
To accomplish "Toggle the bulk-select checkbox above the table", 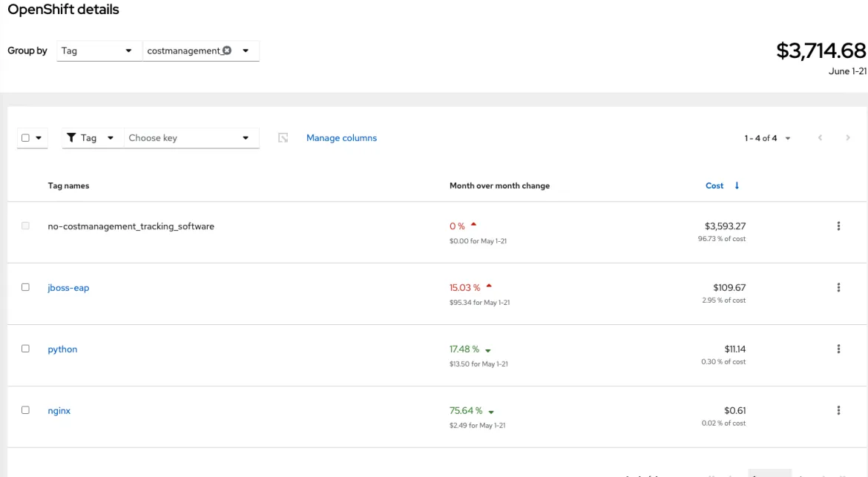I will pyautogui.click(x=27, y=137).
